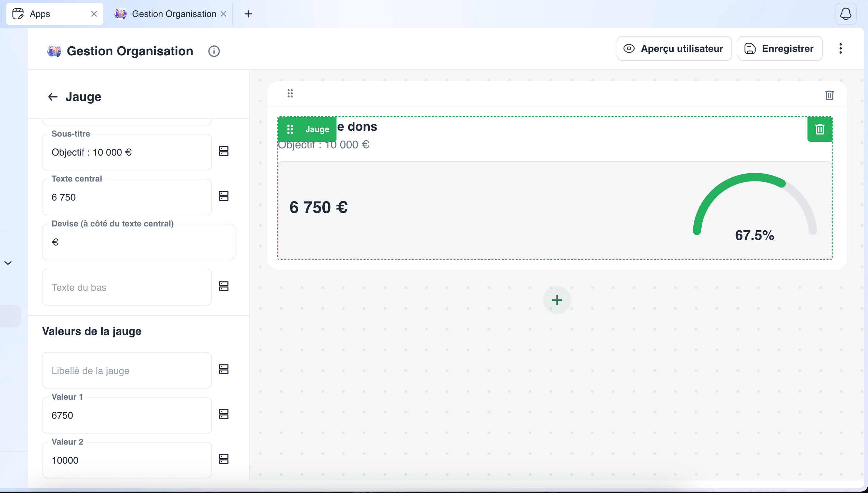Delete the Jauge widget with green trash icon
This screenshot has height=493, width=868.
820,129
